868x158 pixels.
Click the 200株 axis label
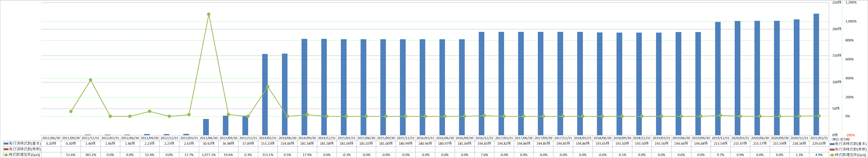pyautogui.click(x=837, y=29)
